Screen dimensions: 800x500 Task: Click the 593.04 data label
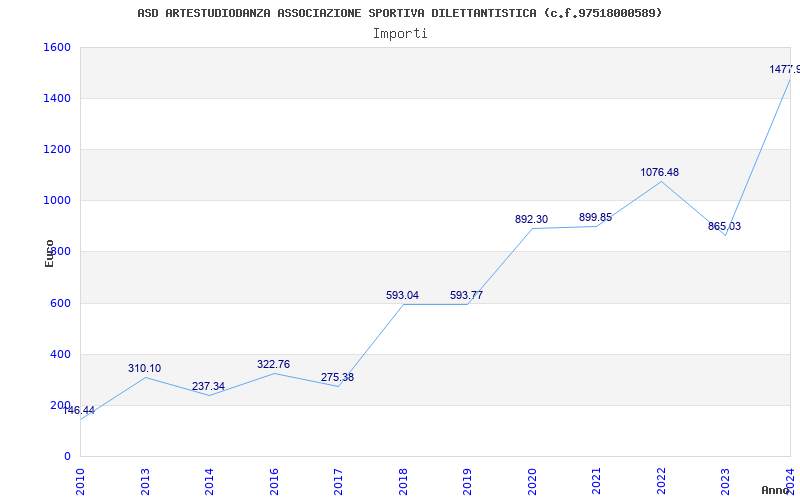[x=403, y=295]
